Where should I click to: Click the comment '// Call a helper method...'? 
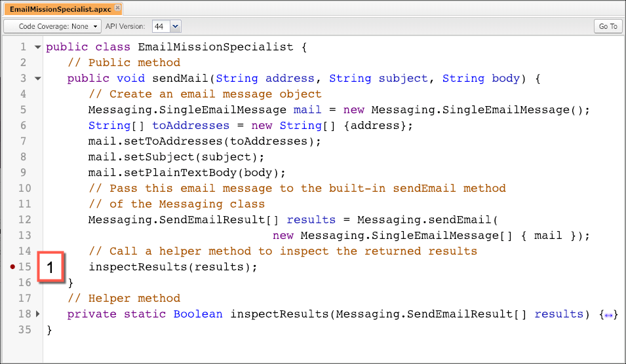[283, 251]
